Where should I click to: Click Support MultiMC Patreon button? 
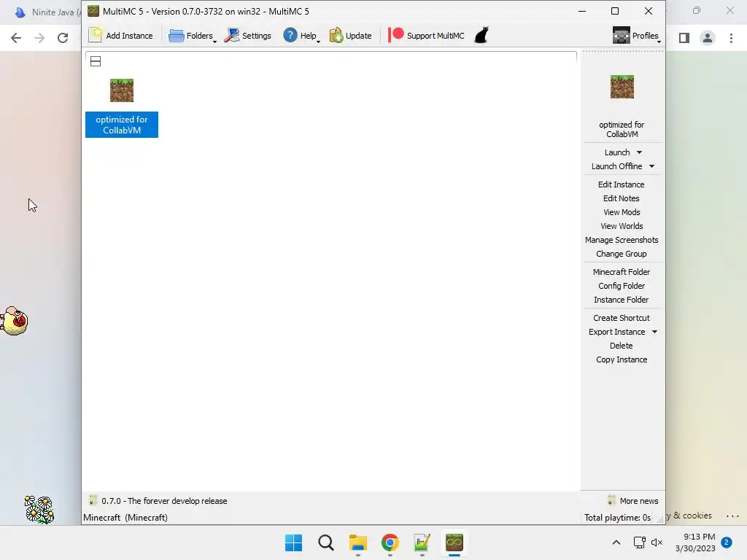426,35
